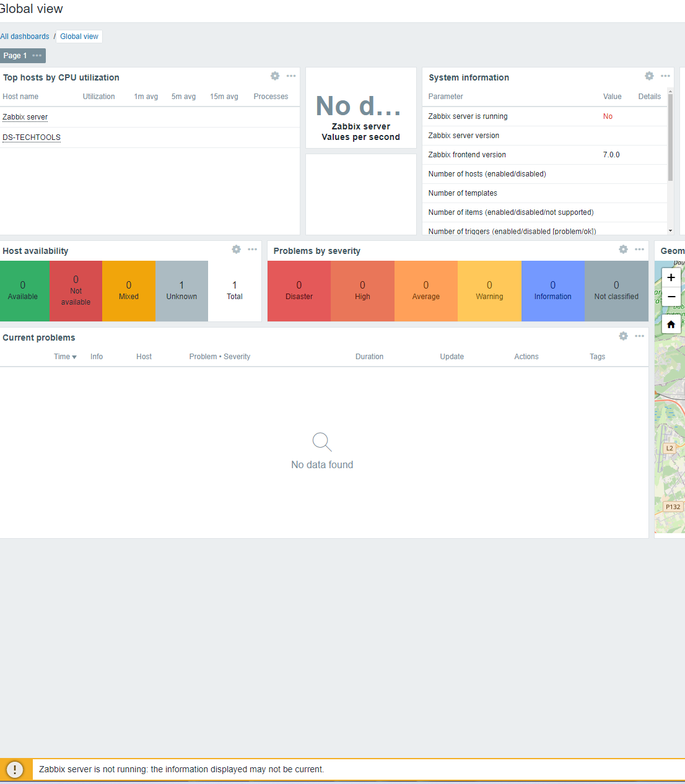Screen dimensions: 685x784
Task: Click the Tags column header
Action: 597,357
